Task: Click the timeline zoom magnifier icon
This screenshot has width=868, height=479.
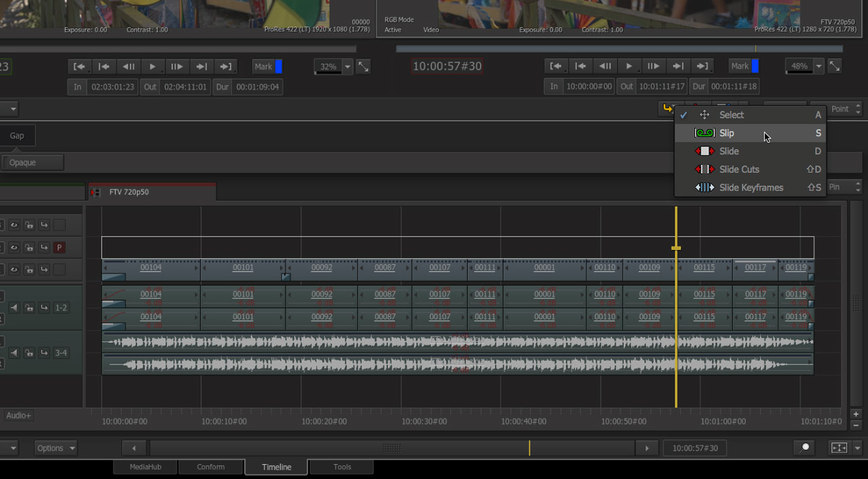Action: (804, 448)
